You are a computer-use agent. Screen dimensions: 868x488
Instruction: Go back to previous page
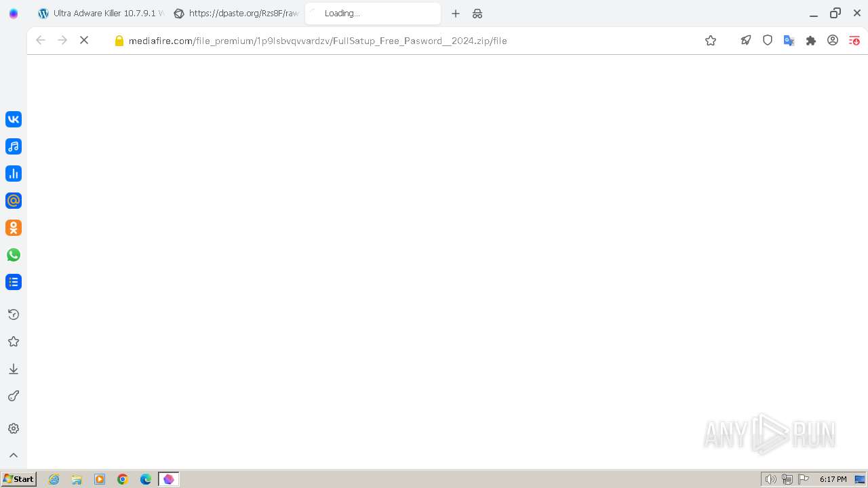coord(41,41)
